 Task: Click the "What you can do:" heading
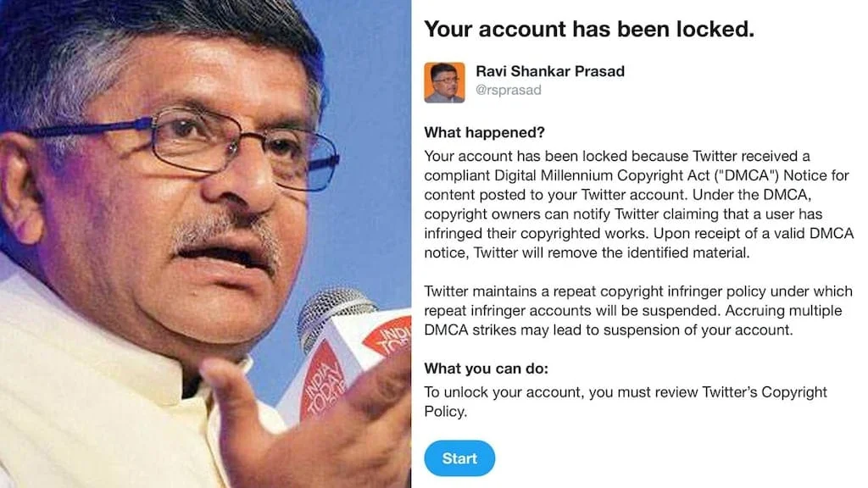click(487, 369)
